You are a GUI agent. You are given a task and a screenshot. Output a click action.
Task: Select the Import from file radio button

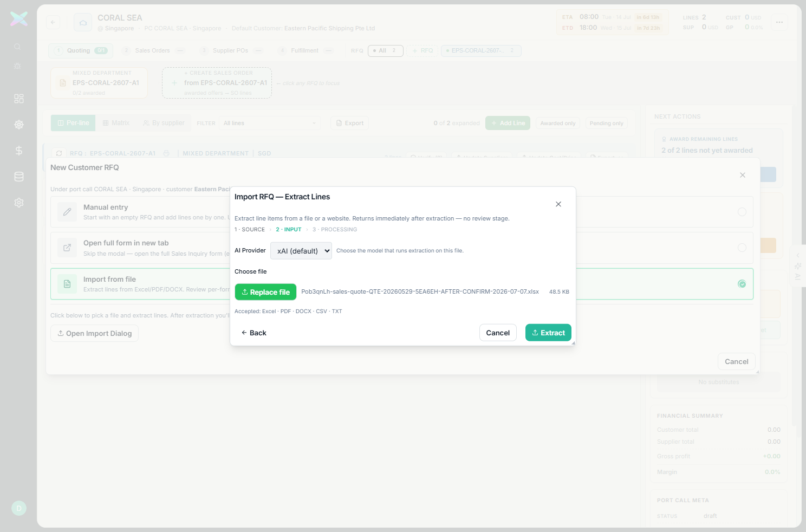[x=742, y=284]
